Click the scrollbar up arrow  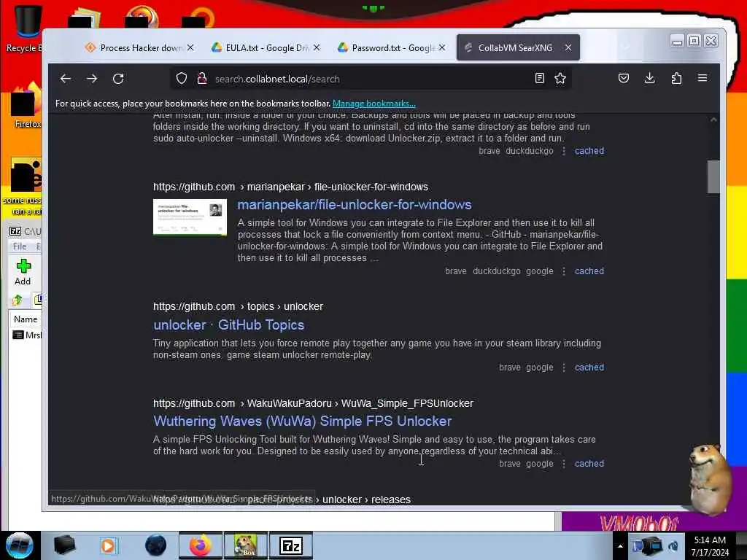click(x=713, y=120)
